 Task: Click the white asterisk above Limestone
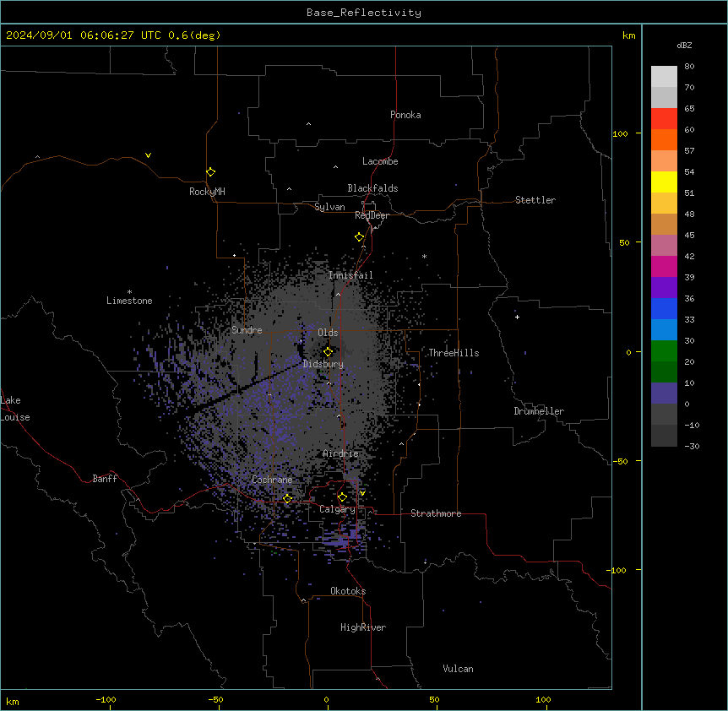pyautogui.click(x=129, y=292)
